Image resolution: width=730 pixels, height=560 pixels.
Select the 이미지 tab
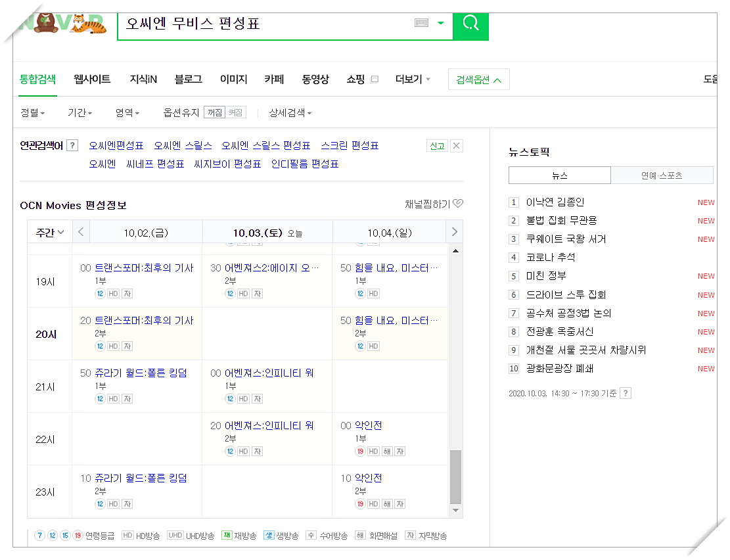point(233,79)
